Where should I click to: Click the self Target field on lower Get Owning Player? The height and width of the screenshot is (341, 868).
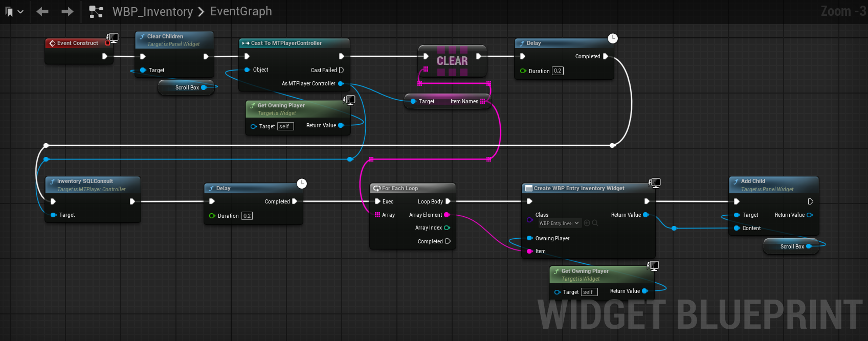pyautogui.click(x=589, y=292)
